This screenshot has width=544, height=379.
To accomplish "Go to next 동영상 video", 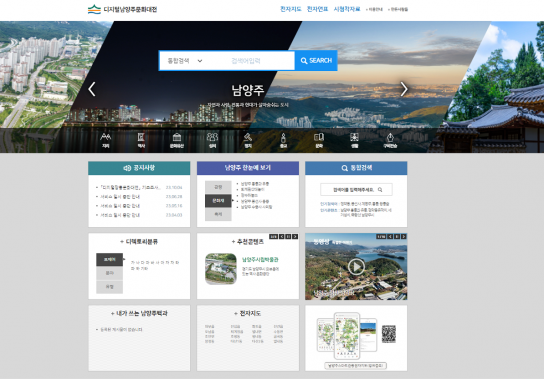I will pyautogui.click(x=403, y=237).
